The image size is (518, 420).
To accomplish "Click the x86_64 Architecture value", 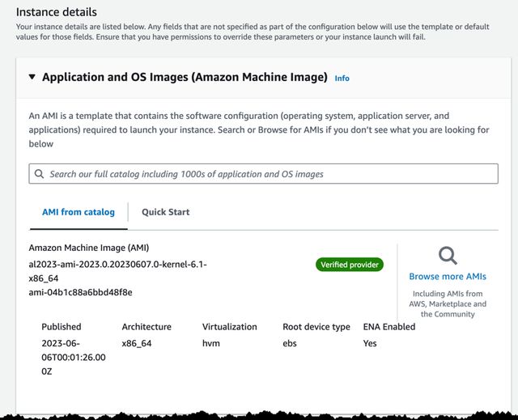I will (137, 343).
